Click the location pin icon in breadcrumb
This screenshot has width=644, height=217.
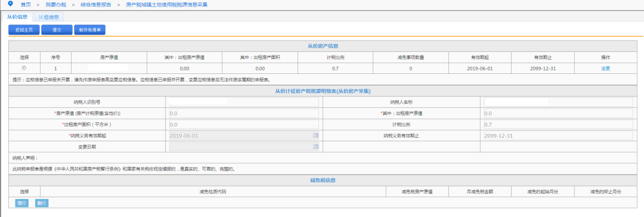(10, 4)
